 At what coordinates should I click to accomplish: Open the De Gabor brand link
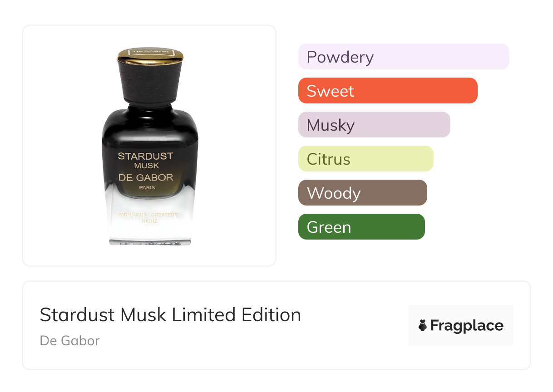tap(69, 341)
